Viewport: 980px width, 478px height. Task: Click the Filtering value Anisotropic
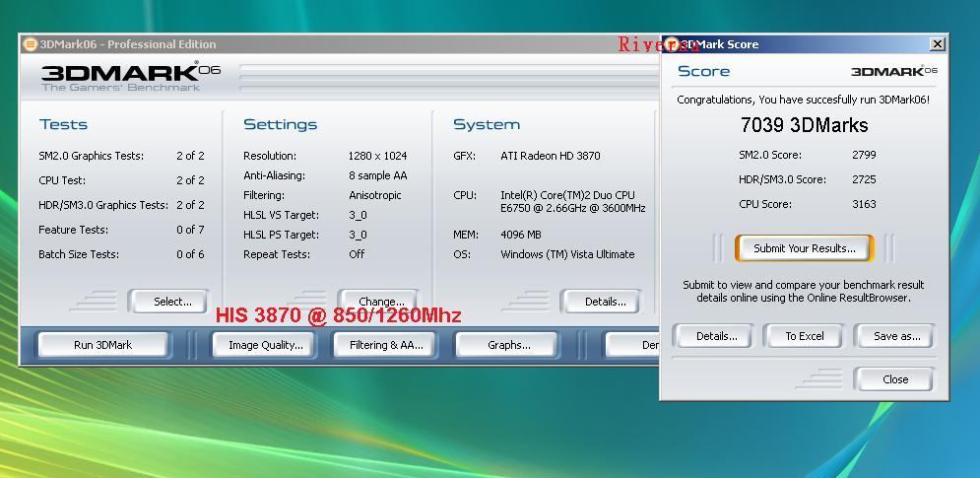click(375, 195)
